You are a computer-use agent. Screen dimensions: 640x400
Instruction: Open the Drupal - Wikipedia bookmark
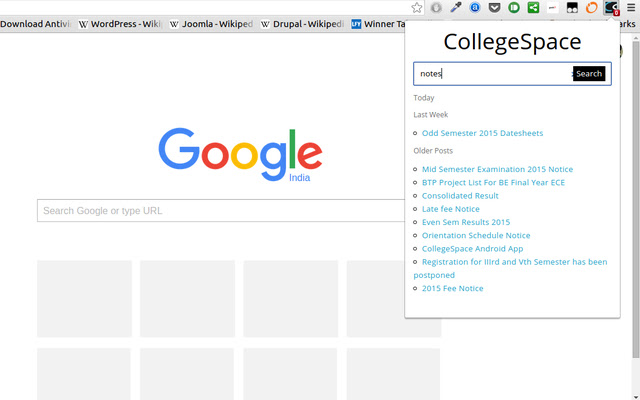pos(303,24)
